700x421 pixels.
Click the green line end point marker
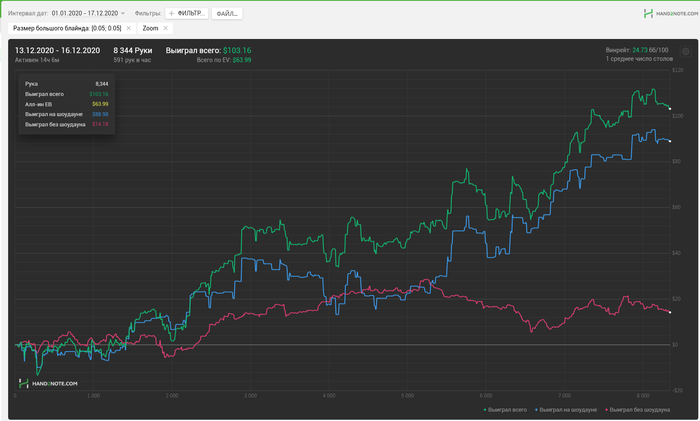tap(670, 107)
